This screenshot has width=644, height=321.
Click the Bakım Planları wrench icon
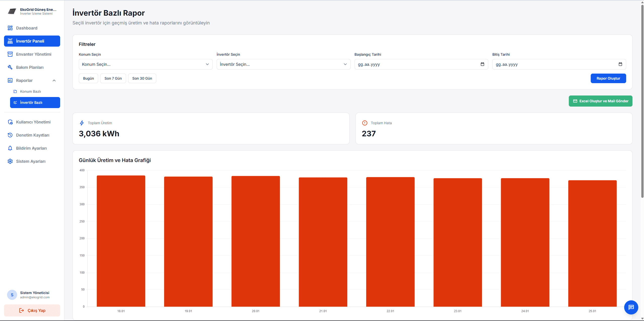[10, 67]
